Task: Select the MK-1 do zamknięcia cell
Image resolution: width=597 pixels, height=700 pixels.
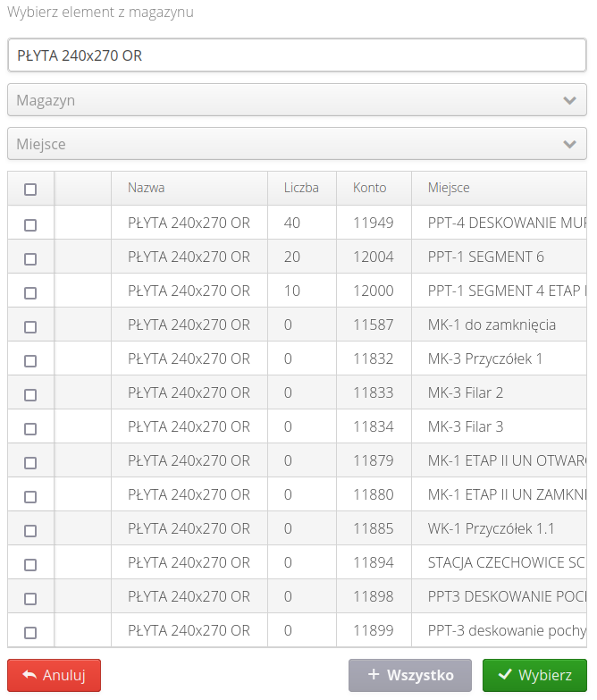Action: pos(492,325)
